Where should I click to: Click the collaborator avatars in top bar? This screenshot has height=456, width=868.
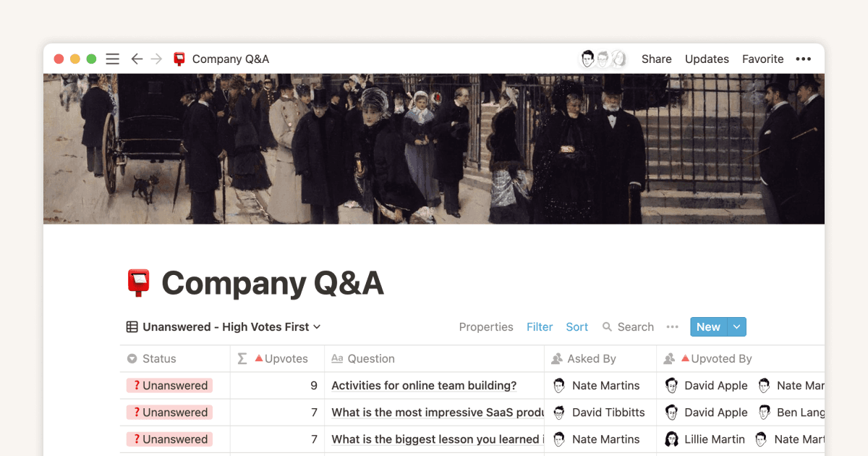[x=603, y=59]
